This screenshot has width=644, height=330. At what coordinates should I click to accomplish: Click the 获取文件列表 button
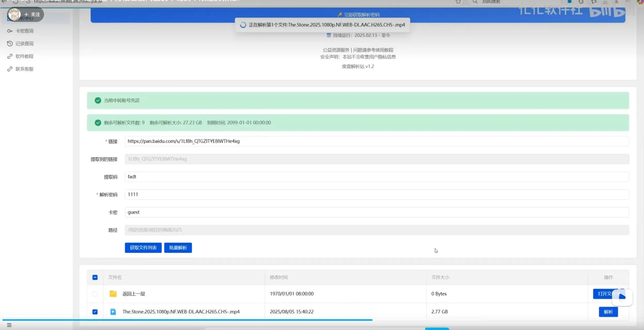[x=143, y=248]
